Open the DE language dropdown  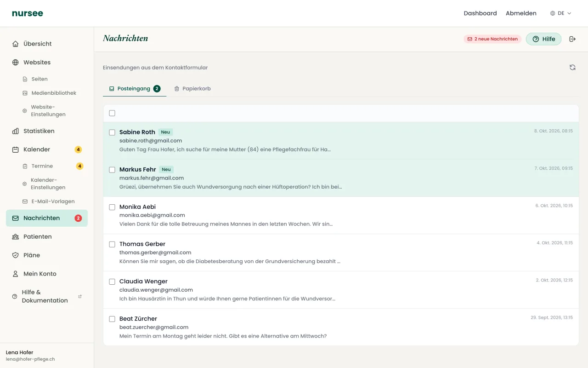[x=561, y=13]
